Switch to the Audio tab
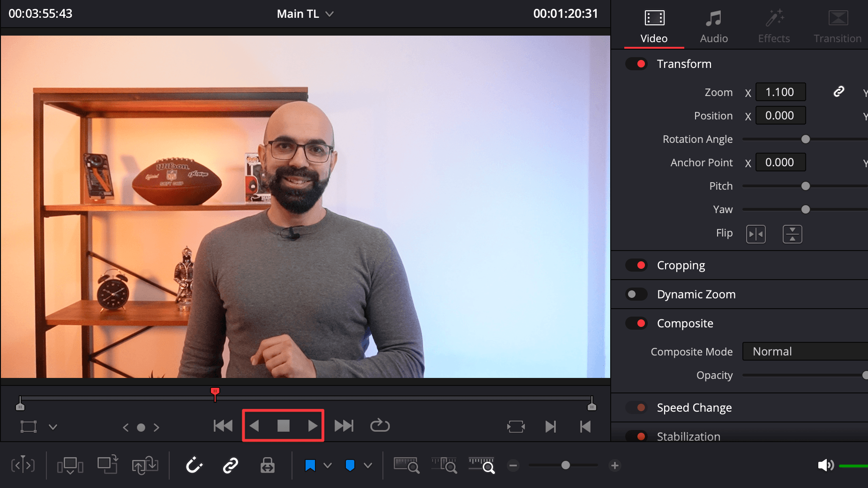This screenshot has width=868, height=488. coord(713,26)
